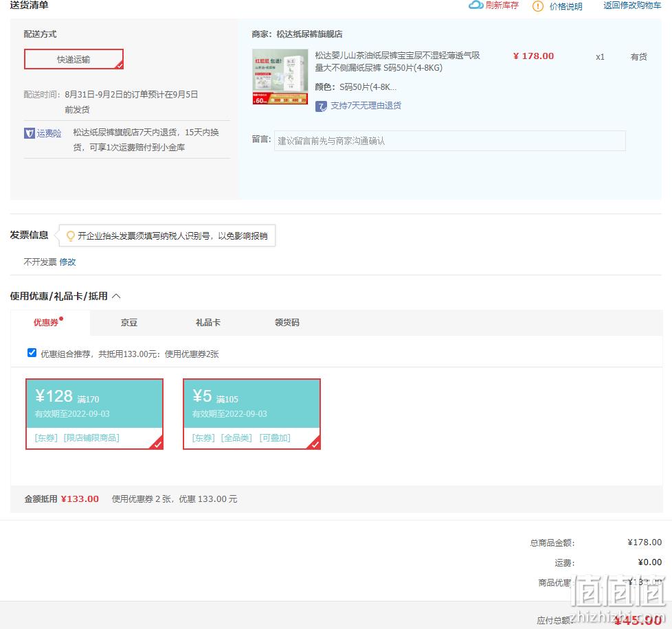
Task: Click the 7-day return badge icon
Action: click(x=321, y=106)
